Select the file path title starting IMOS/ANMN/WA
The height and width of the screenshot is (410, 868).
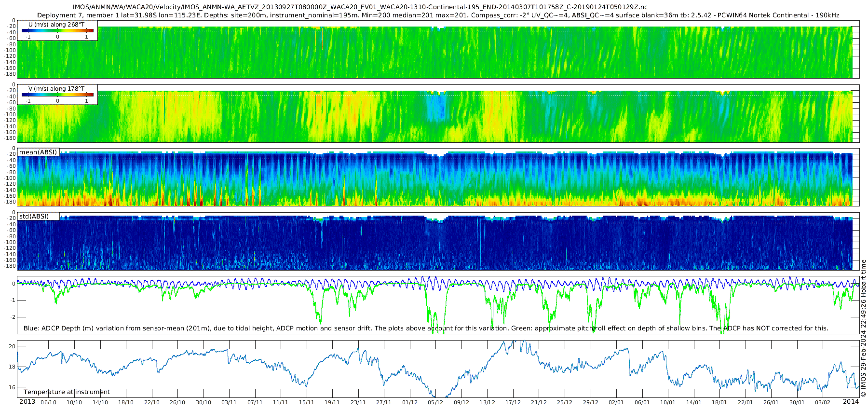[360, 7]
